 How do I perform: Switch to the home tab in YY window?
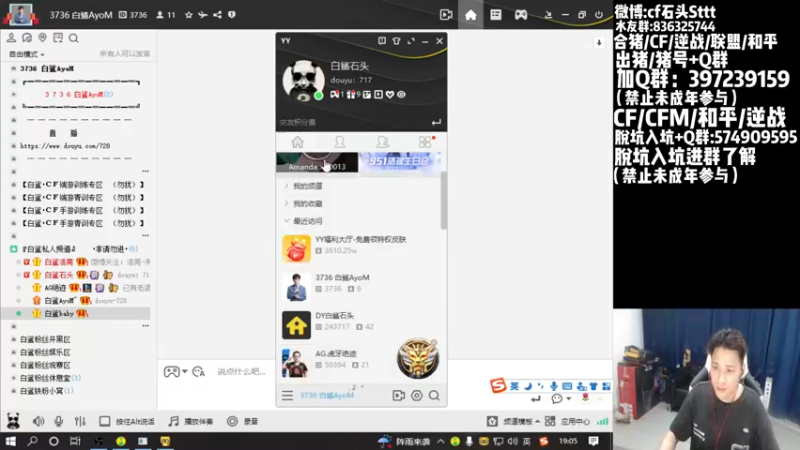[x=297, y=142]
